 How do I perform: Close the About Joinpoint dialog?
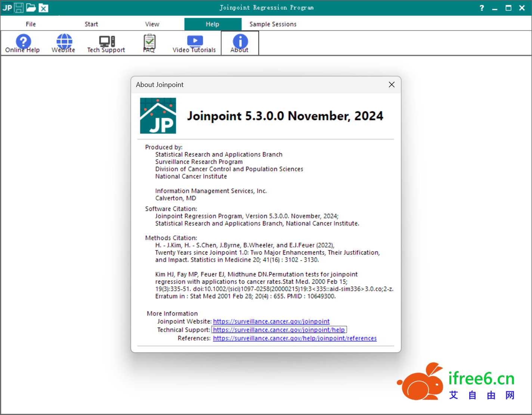point(392,84)
